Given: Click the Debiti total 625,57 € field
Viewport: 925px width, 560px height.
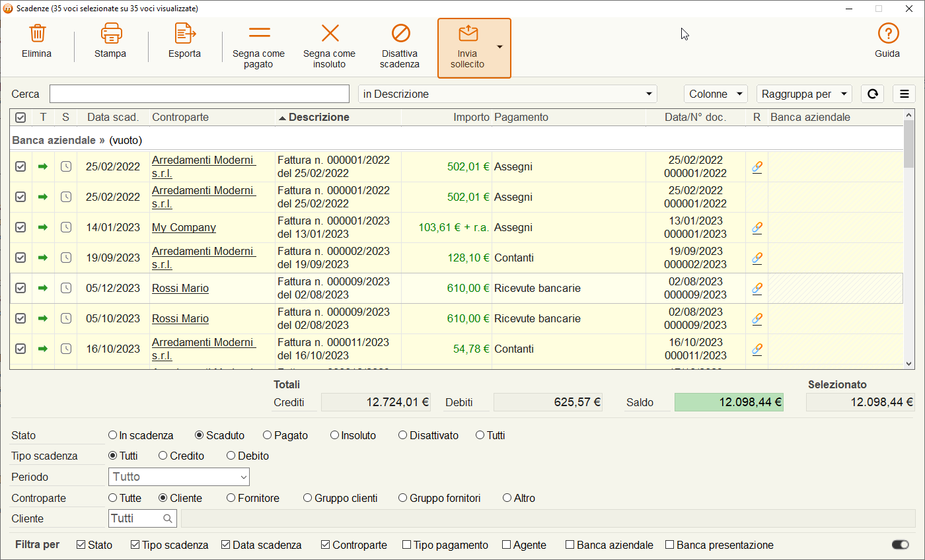Looking at the screenshot, I should coord(548,402).
